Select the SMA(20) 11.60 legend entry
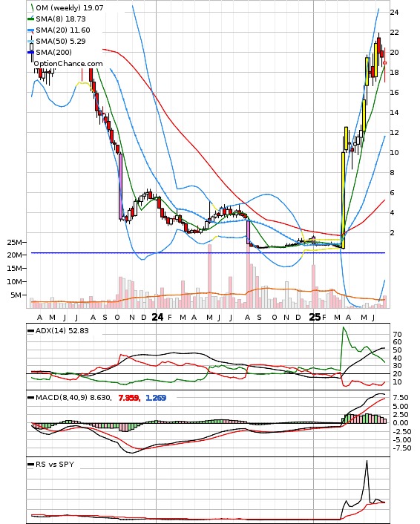This screenshot has height=524, width=420. tap(63, 30)
